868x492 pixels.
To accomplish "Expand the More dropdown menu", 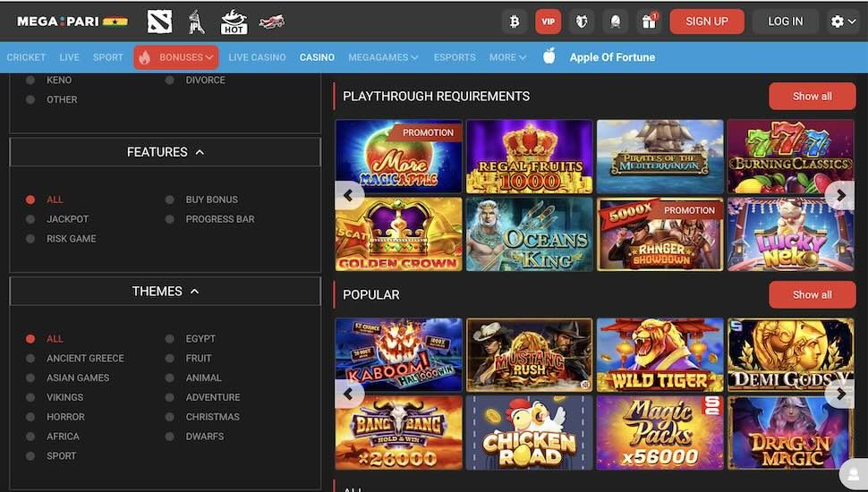I will [x=507, y=57].
